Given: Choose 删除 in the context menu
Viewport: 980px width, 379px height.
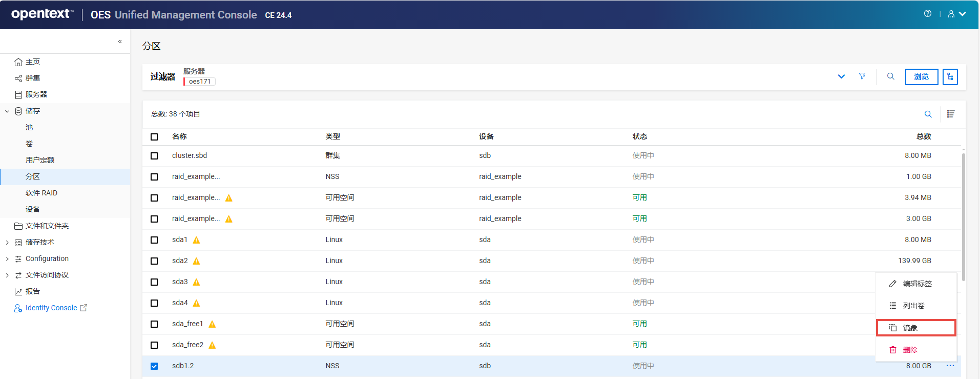Looking at the screenshot, I should coord(910,350).
